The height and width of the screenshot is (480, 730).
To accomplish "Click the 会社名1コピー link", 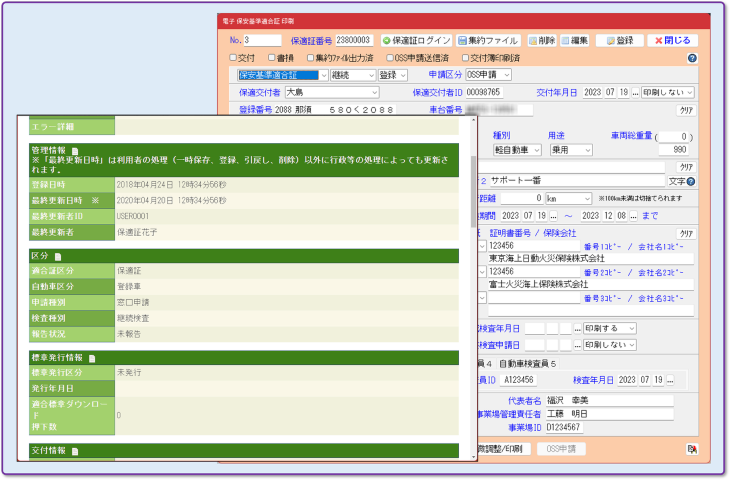I will click(661, 247).
